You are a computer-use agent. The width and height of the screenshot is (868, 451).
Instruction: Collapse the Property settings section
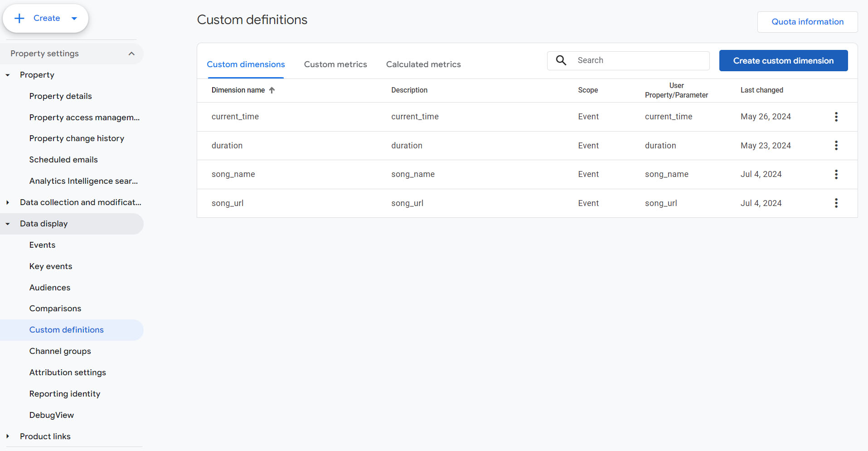coord(131,54)
